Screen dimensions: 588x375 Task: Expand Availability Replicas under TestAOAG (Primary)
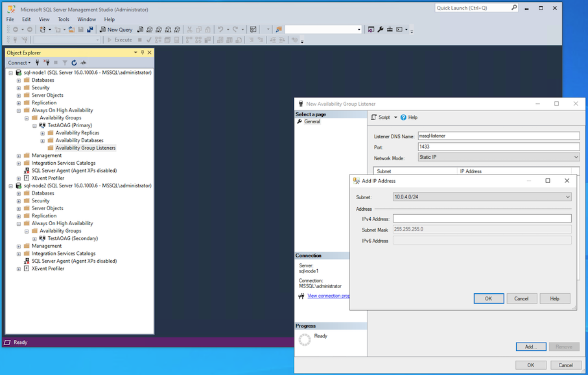click(x=42, y=133)
